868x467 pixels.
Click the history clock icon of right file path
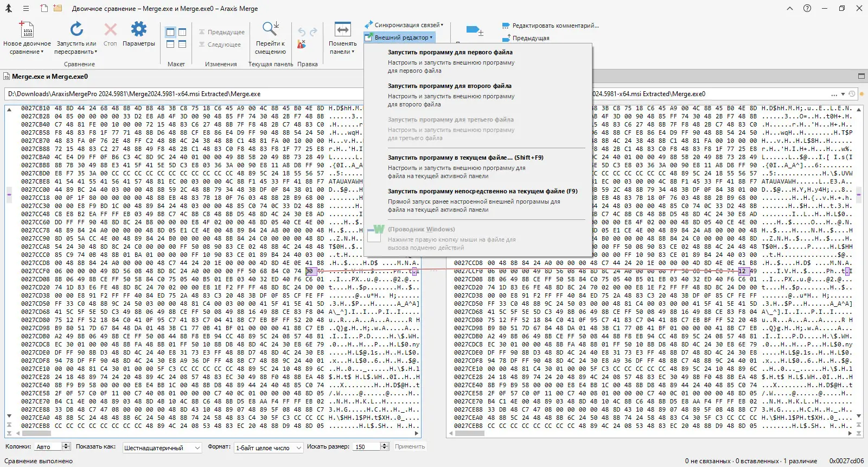pos(852,94)
